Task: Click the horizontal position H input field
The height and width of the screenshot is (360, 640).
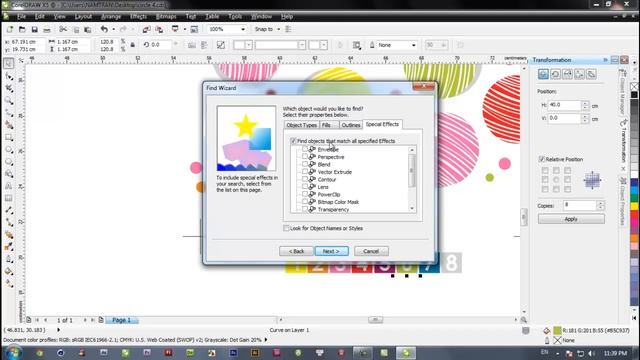Action: coord(564,105)
